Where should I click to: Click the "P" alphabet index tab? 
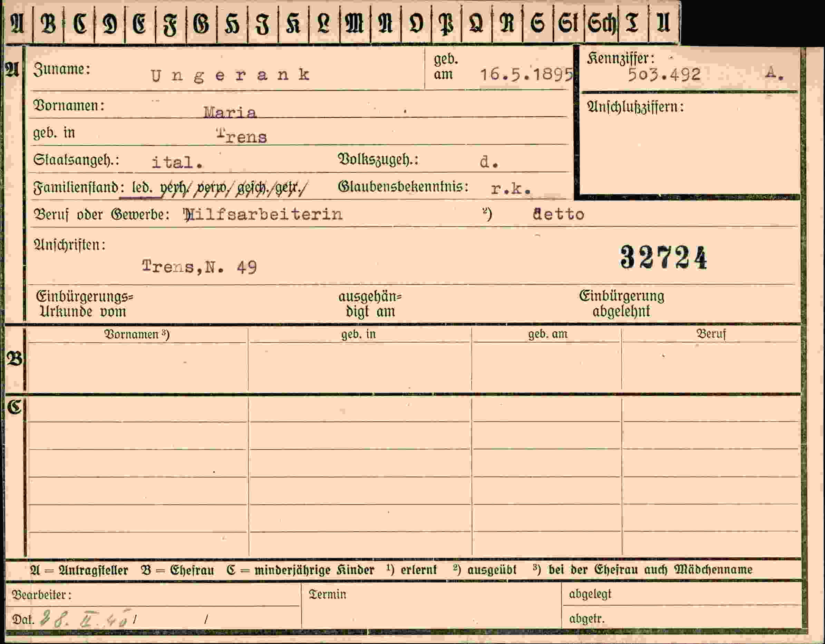[x=446, y=23]
